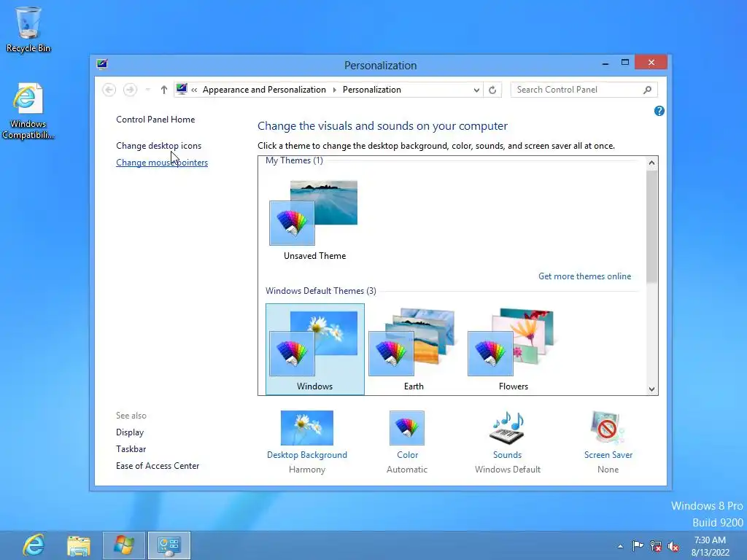Open Sounds settings icon
This screenshot has width=747, height=560.
click(508, 428)
